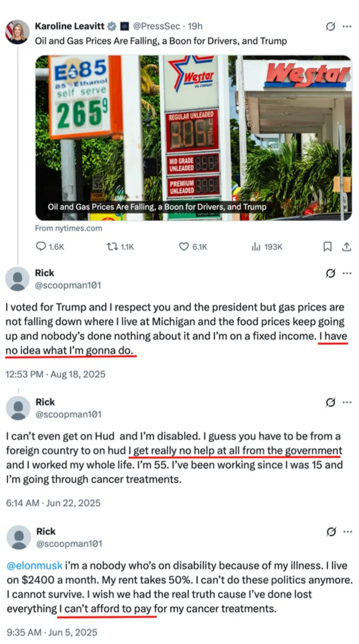Click Karoline Leavitt's profile avatar
The height and width of the screenshot is (644, 359).
tap(17, 32)
